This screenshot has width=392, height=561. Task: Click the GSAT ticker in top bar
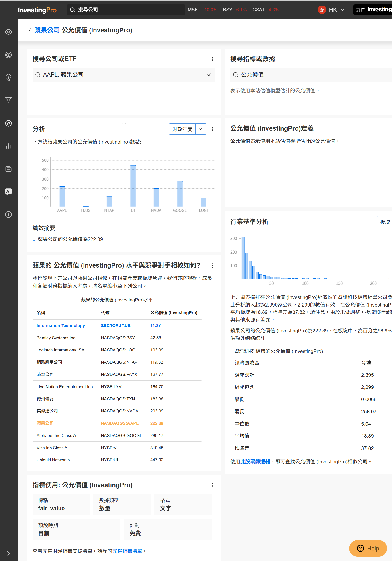tap(259, 10)
